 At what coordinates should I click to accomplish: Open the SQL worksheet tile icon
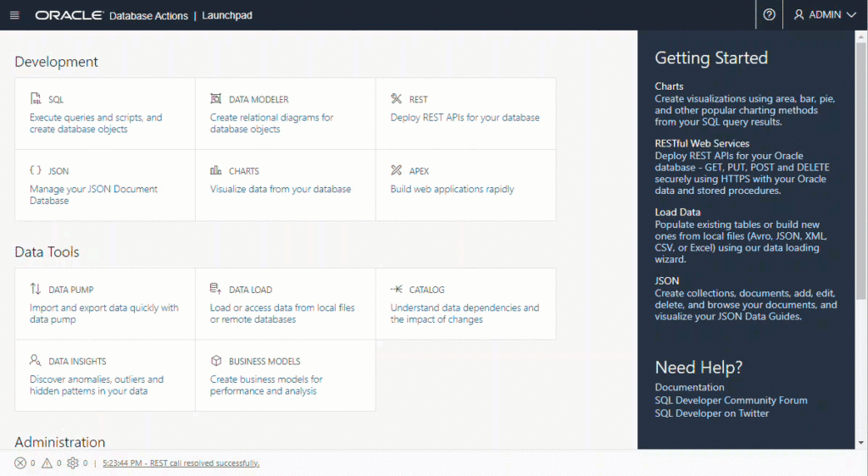pos(36,99)
